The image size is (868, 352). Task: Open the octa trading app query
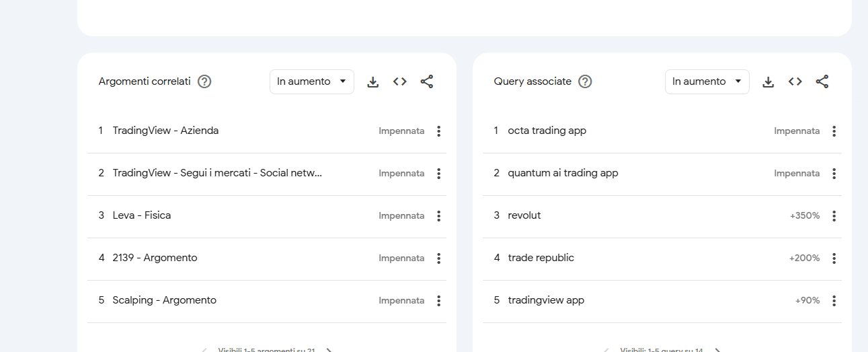tap(547, 131)
